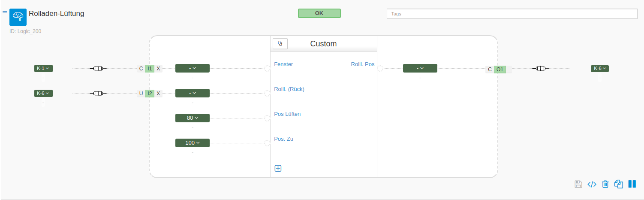Click filter symbol on K-1 input line
Viewport: 644px width, 200px height.
click(x=98, y=68)
